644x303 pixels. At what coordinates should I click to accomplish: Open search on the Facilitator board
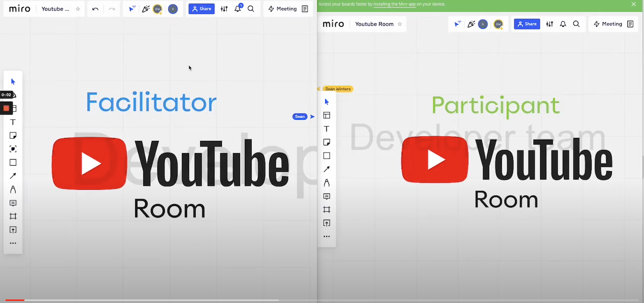tap(251, 9)
